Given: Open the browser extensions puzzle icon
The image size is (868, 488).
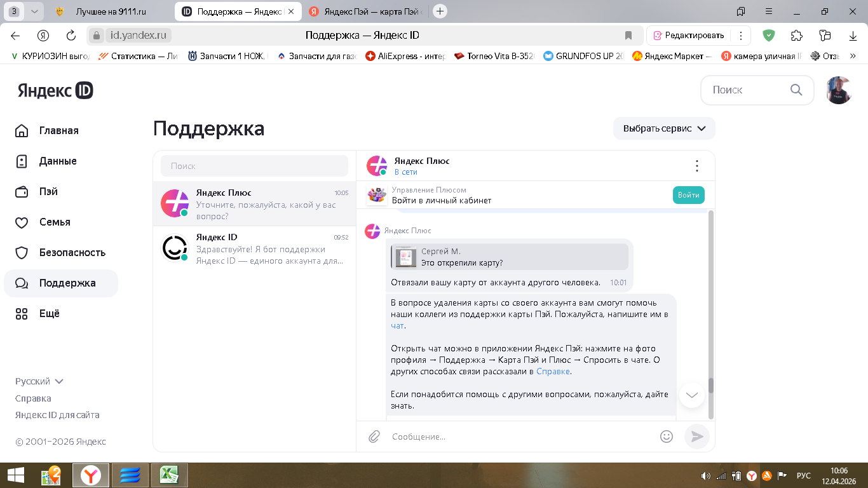Looking at the screenshot, I should click(x=797, y=36).
